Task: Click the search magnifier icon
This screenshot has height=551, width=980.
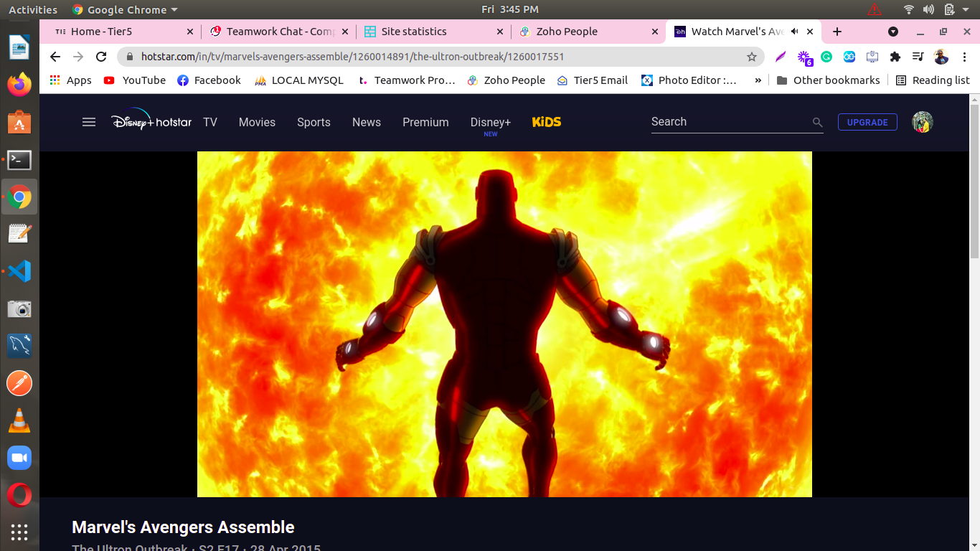Action: coord(817,123)
